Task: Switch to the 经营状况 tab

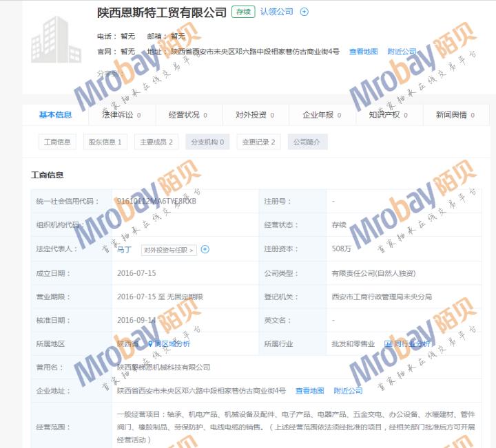Action: (x=188, y=115)
